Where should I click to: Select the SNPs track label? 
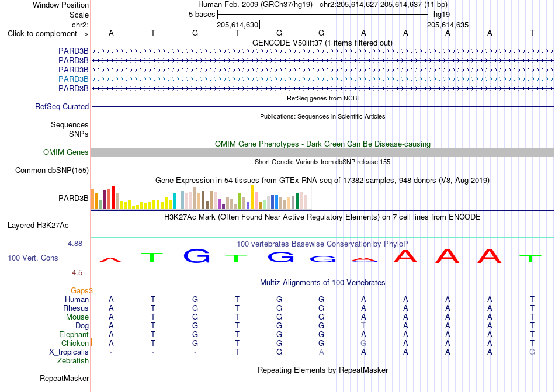point(79,134)
